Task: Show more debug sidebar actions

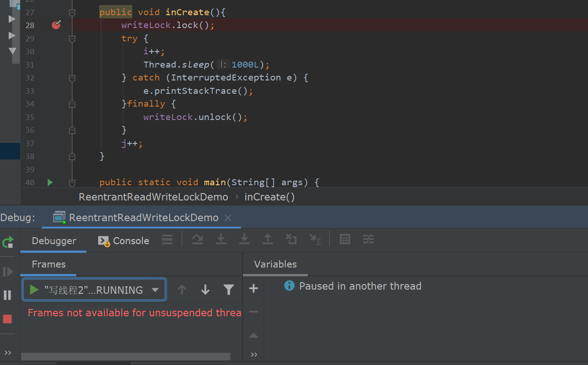Action: pos(8,353)
